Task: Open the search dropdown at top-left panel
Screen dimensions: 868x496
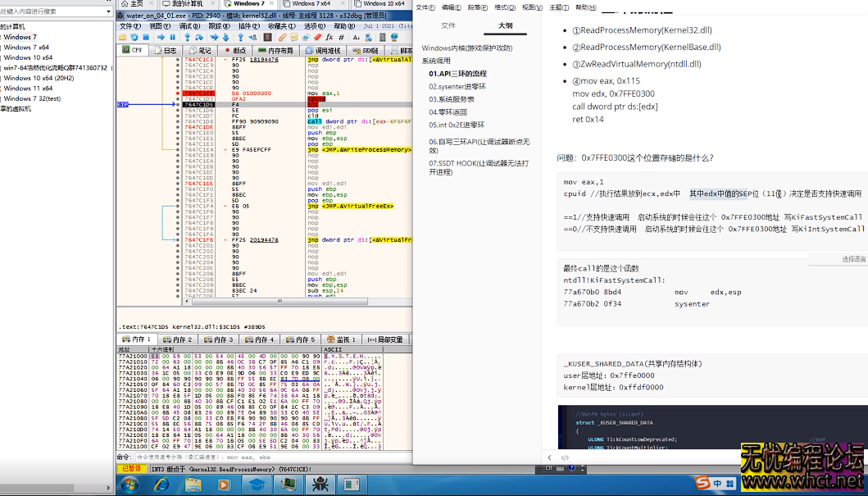Action: point(107,11)
